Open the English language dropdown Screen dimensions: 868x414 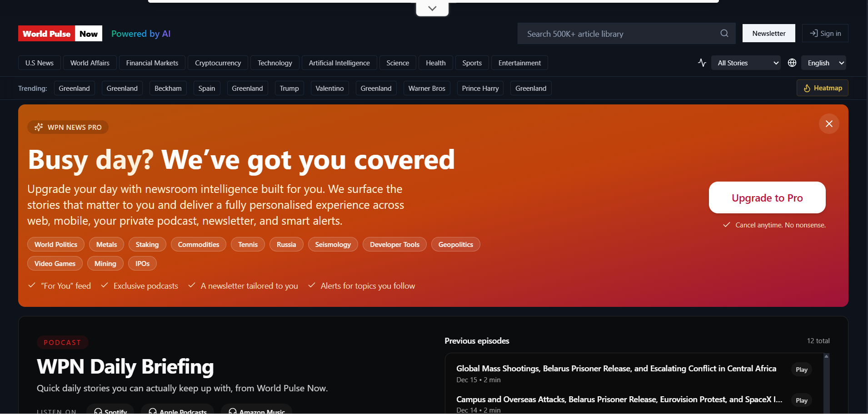click(823, 63)
